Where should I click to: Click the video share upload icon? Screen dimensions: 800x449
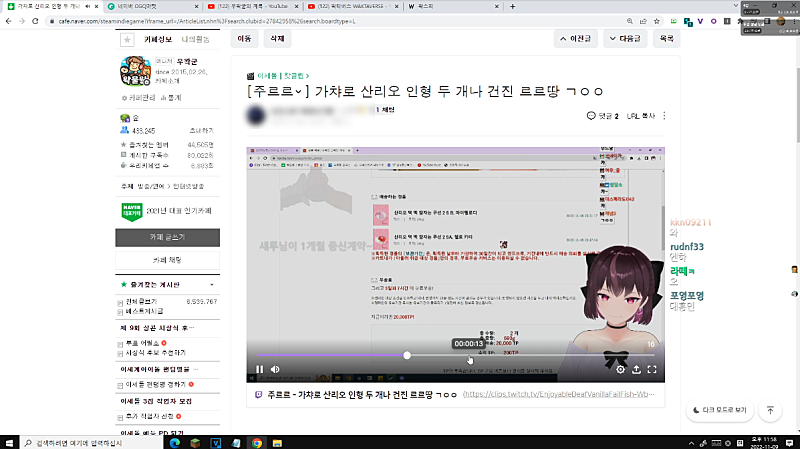636,369
